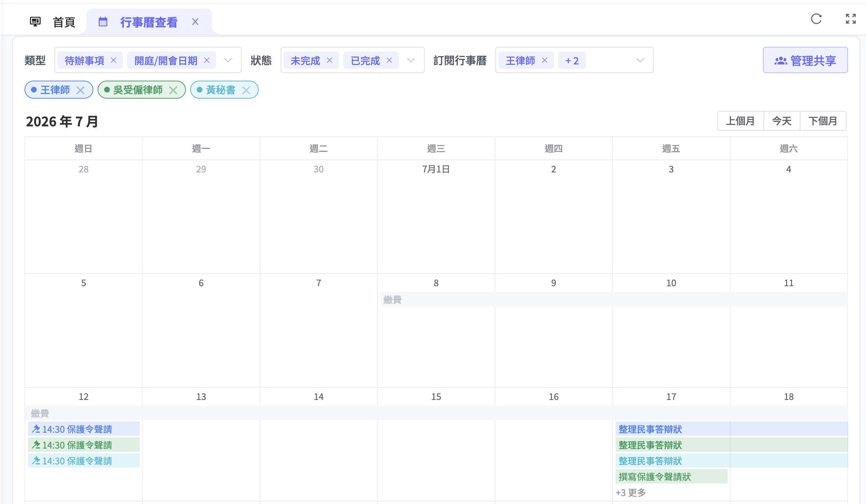The image size is (866, 504).
Task: Click the 2026 年 7 月 month title
Action: coord(62,121)
